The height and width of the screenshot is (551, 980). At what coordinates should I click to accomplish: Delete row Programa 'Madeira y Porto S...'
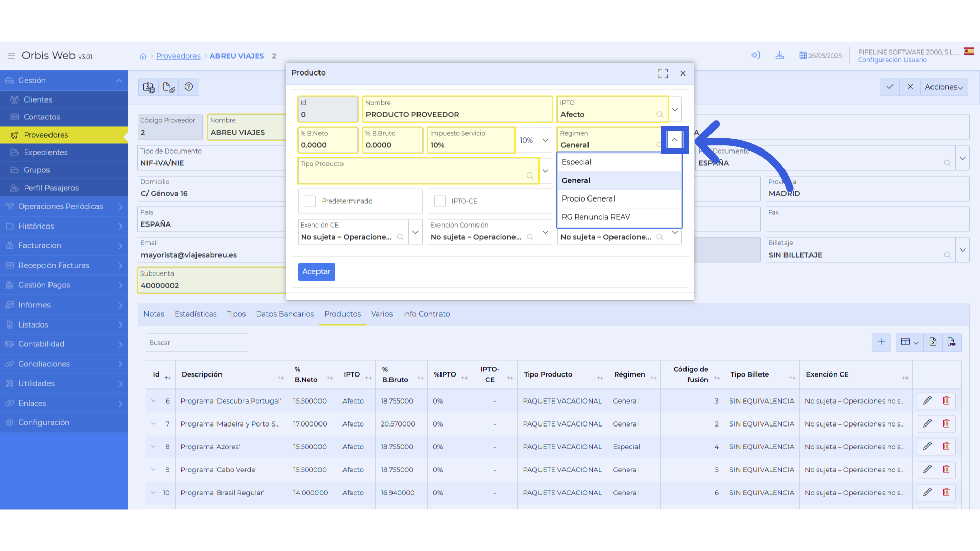pyautogui.click(x=946, y=423)
